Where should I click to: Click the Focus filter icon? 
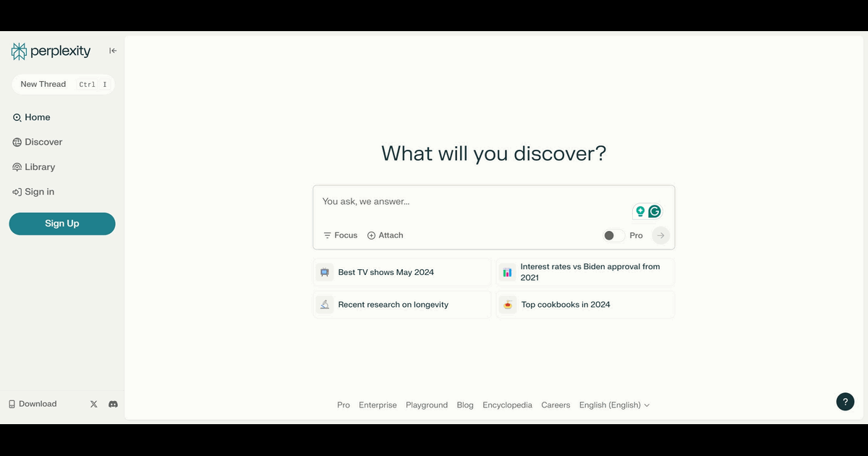coord(327,235)
